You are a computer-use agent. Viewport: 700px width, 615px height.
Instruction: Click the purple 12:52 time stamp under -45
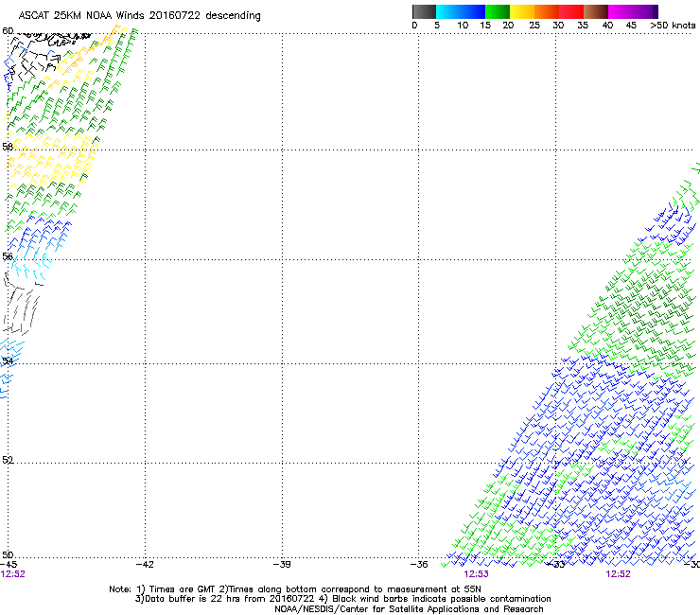click(13, 574)
